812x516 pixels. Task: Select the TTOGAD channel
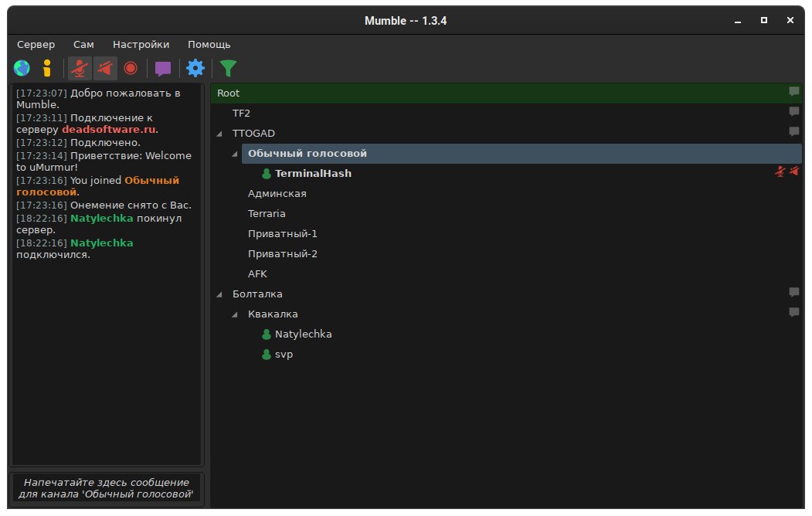point(253,134)
